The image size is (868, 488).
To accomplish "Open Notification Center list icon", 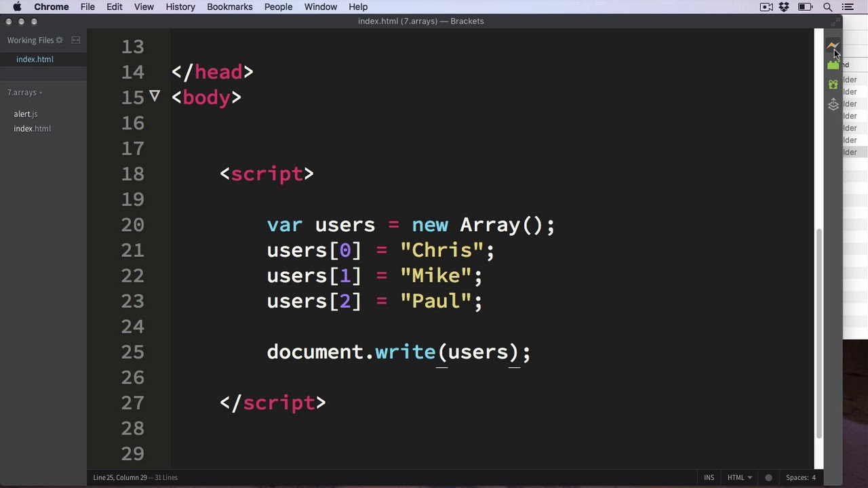I will click(848, 7).
